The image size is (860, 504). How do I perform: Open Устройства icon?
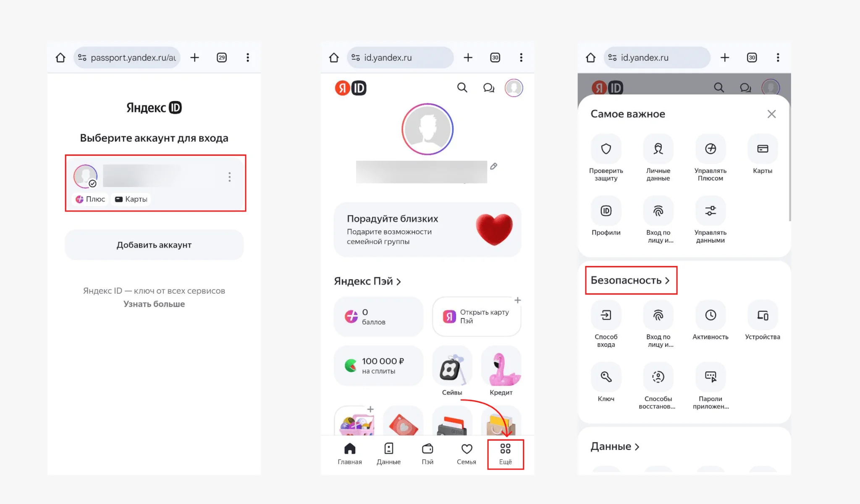tap(763, 315)
